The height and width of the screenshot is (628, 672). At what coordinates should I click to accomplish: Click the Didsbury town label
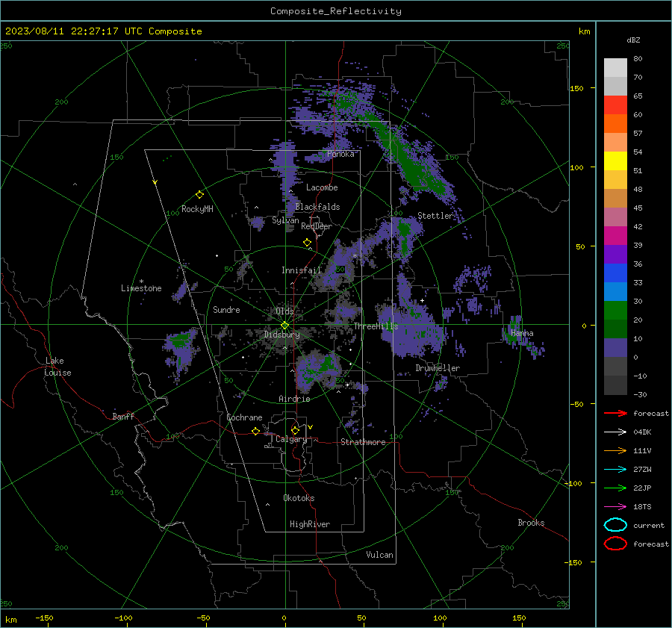click(281, 335)
